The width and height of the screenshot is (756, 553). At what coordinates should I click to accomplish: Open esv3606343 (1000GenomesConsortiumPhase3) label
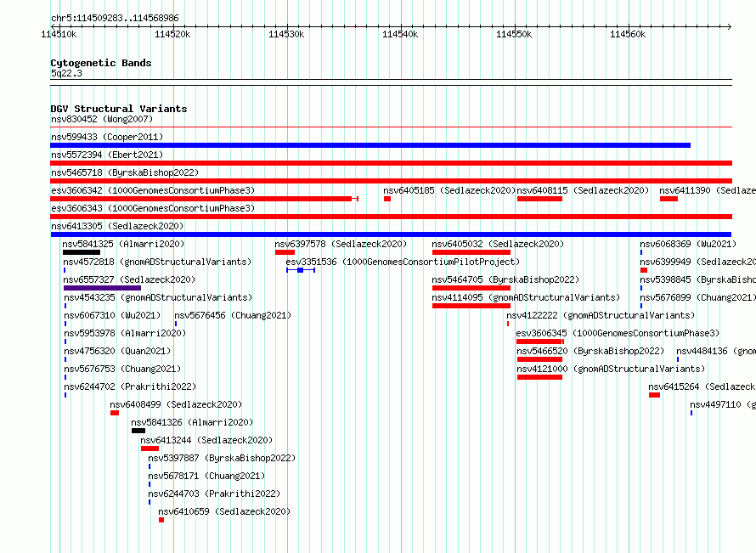pos(153,208)
